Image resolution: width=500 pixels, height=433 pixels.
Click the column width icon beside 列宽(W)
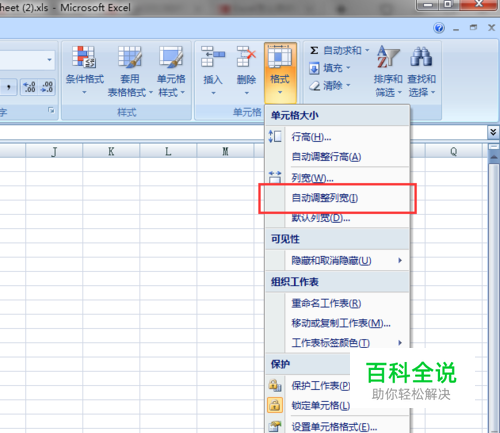point(275,177)
